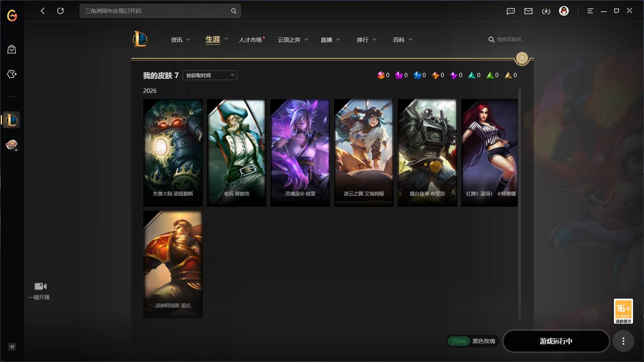This screenshot has height=362, width=644.
Task: Open the 凌云之翼 艾瑞莉娅 skin card
Action: [x=364, y=153]
